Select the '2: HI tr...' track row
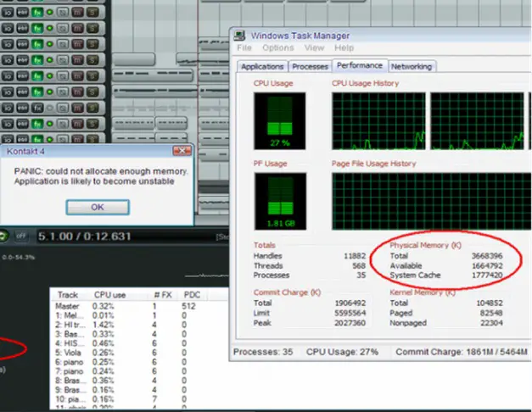The height and width of the screenshot is (412, 532). click(x=139, y=325)
